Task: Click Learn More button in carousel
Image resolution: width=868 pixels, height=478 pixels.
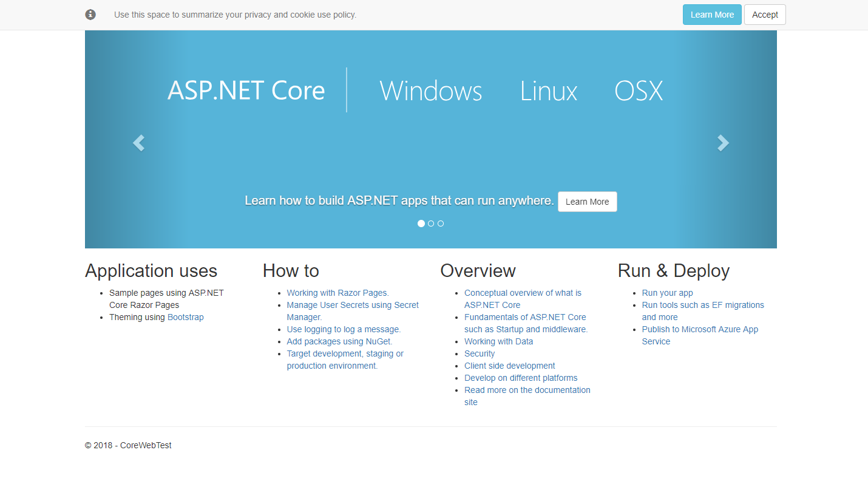Action: [x=587, y=202]
